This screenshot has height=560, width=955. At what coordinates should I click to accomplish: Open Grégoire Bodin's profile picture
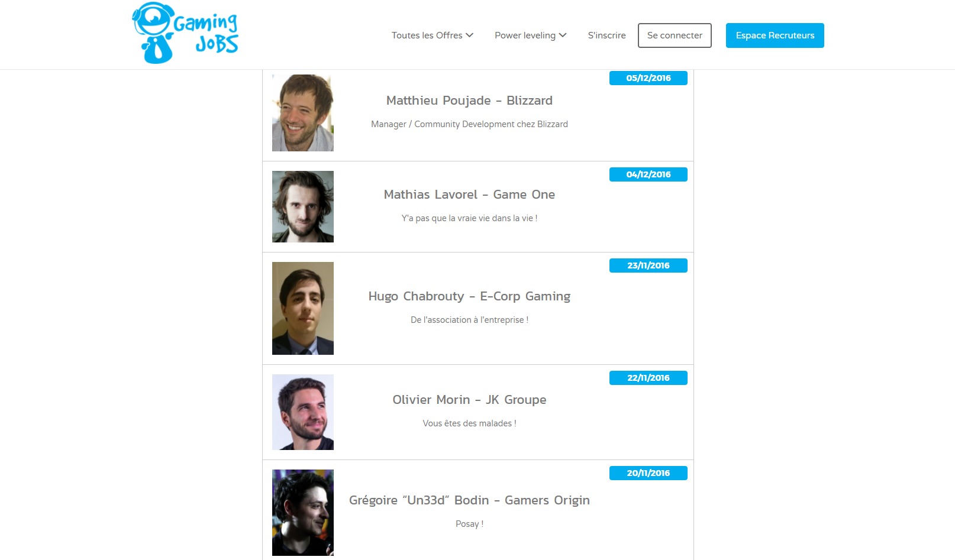click(303, 513)
